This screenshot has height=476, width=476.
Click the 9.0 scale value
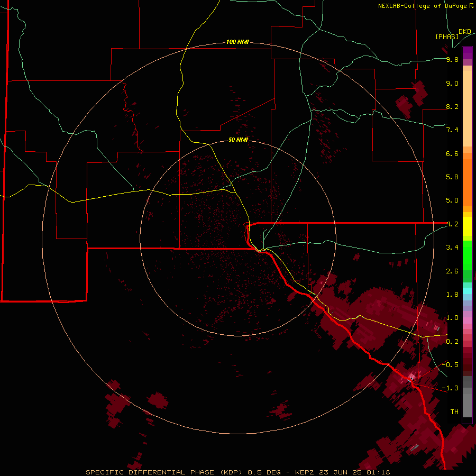[452, 83]
